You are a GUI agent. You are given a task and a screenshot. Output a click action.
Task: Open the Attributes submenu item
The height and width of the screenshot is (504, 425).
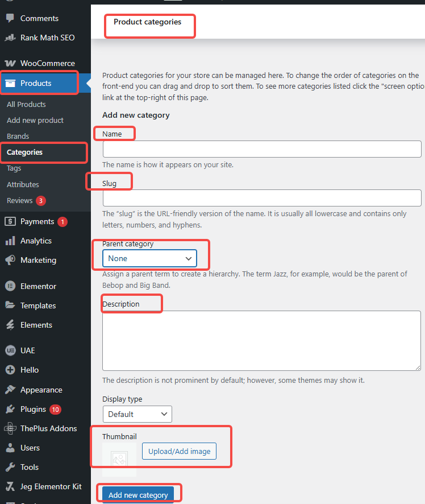click(x=23, y=184)
